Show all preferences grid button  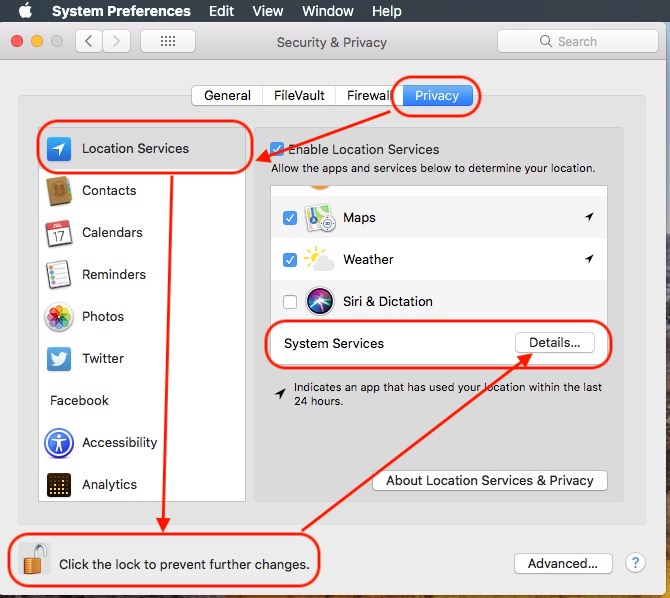coord(168,41)
